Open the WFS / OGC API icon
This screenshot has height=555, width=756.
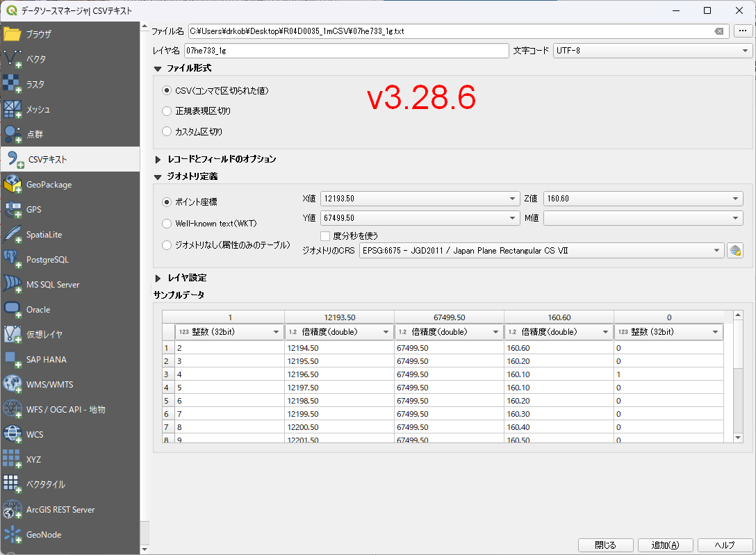(13, 410)
